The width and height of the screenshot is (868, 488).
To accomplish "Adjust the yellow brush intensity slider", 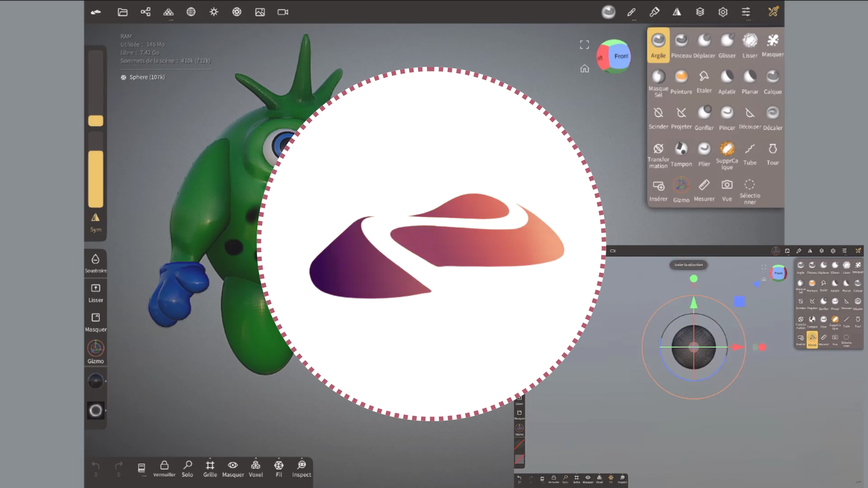I will click(95, 179).
